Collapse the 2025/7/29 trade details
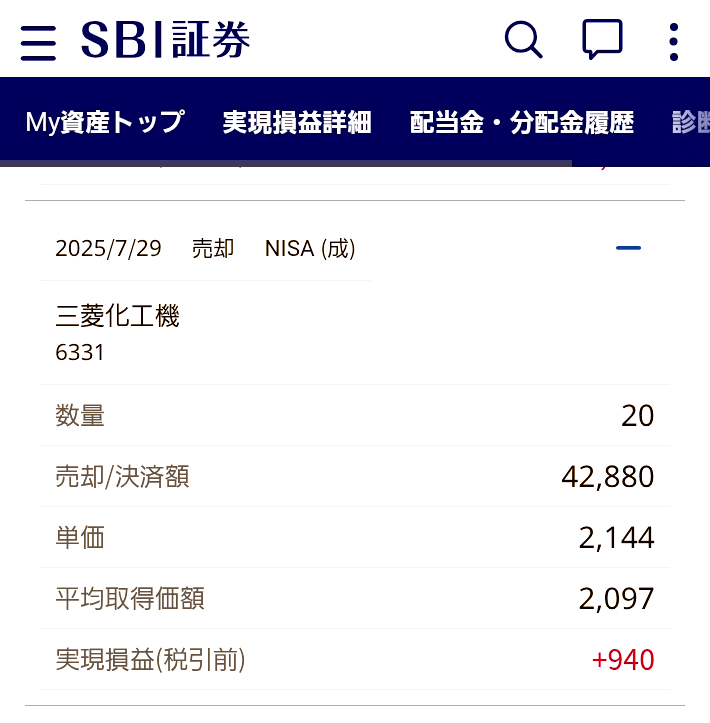Image resolution: width=710 pixels, height=723 pixels. (x=628, y=248)
